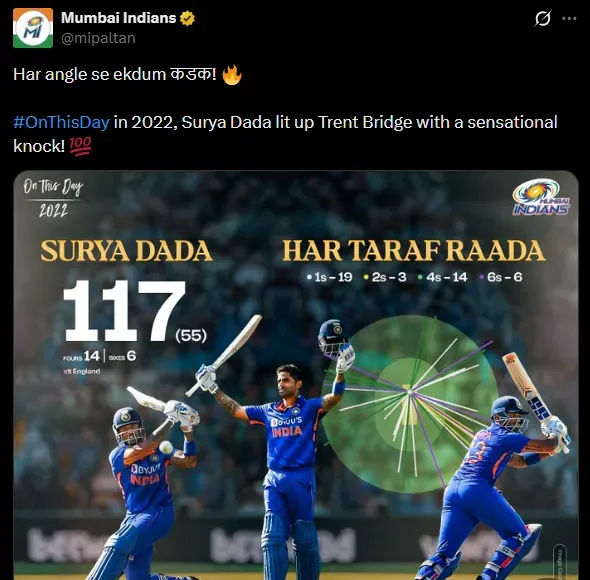Click the yellow 2s – 3 legend entry

point(385,277)
